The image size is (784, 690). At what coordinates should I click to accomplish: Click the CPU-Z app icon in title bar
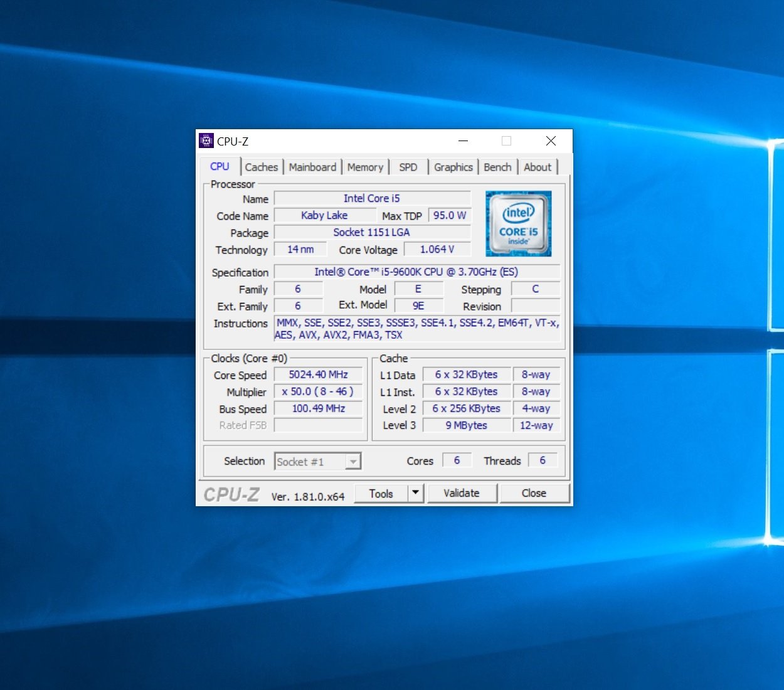click(206, 141)
